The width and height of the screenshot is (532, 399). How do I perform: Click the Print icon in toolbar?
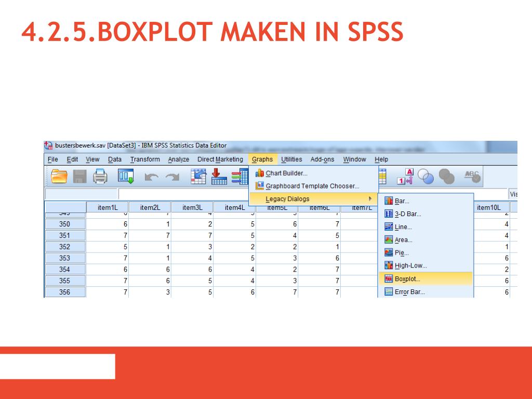click(100, 177)
